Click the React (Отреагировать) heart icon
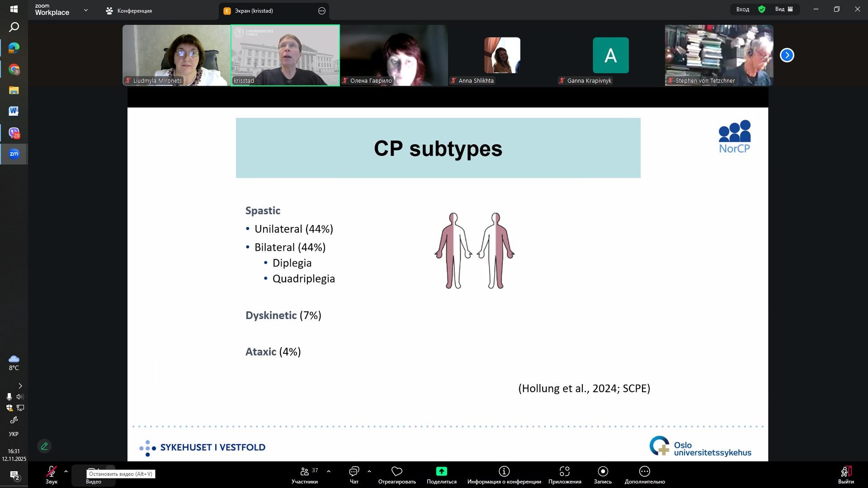 [396, 472]
